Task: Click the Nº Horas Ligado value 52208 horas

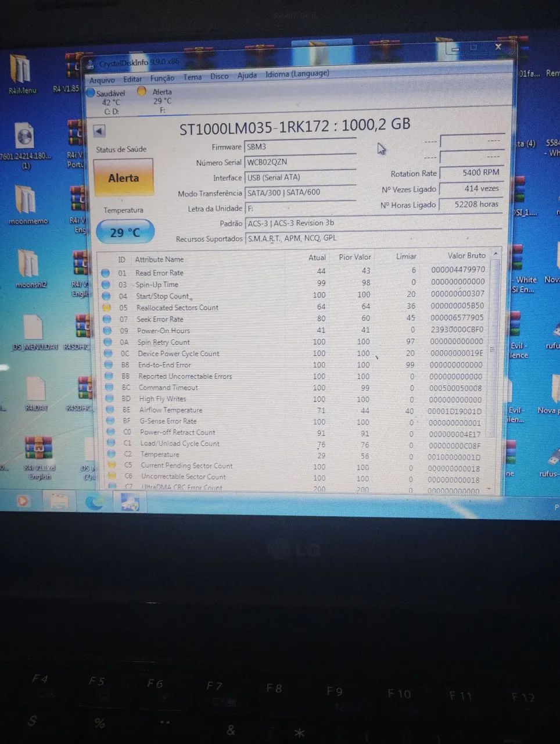Action: 471,204
